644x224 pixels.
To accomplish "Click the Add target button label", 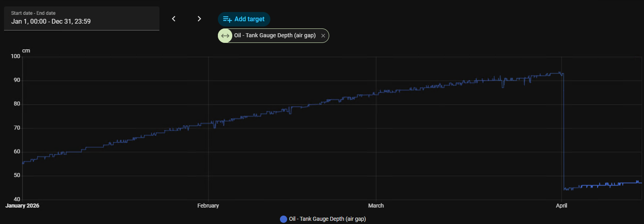I will (249, 19).
